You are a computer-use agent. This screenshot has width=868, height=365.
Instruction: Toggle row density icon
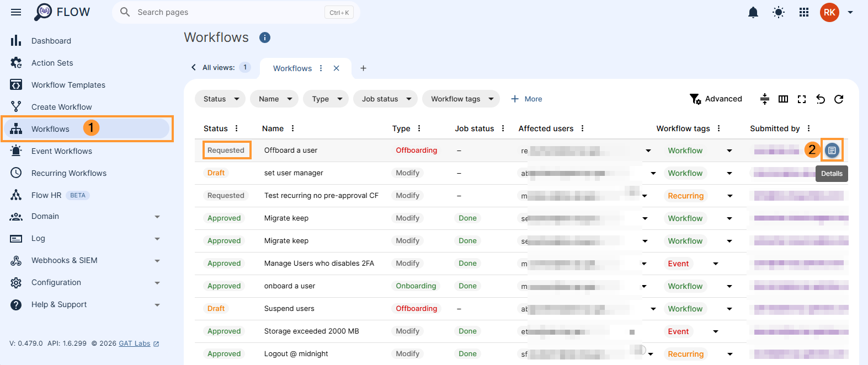tap(765, 99)
